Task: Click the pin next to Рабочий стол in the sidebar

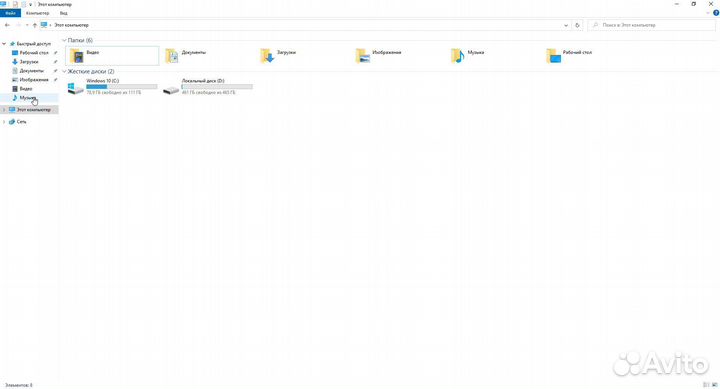Action: (56, 53)
